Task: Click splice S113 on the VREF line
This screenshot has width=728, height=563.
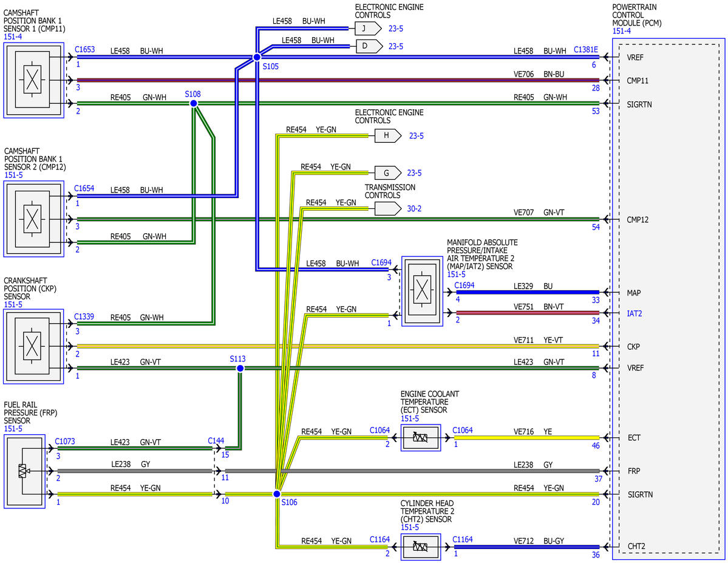Action: coord(240,369)
